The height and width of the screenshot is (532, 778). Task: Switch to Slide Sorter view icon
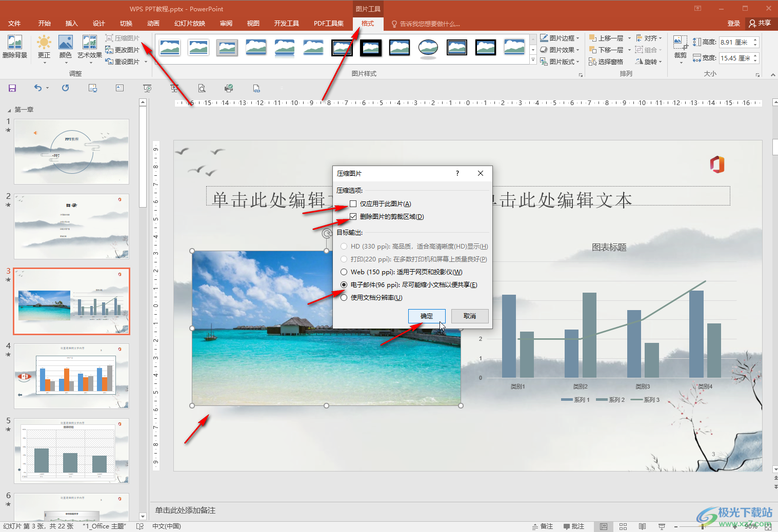[x=623, y=526]
